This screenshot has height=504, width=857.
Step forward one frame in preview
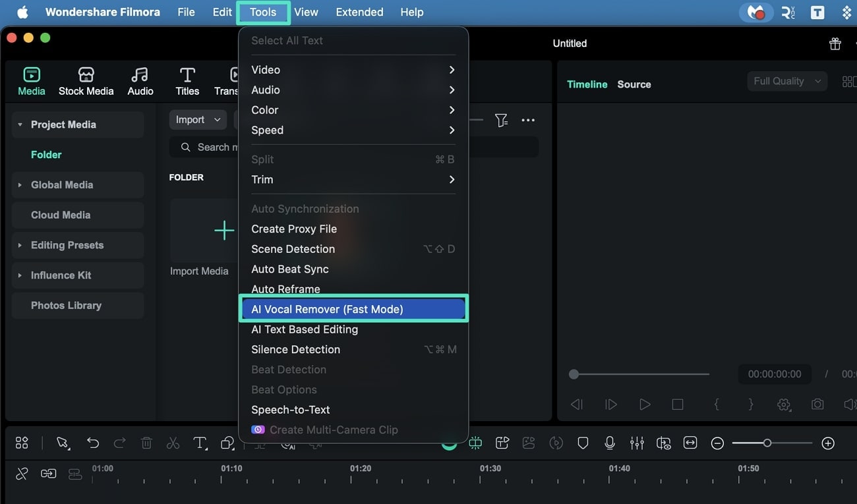(611, 405)
